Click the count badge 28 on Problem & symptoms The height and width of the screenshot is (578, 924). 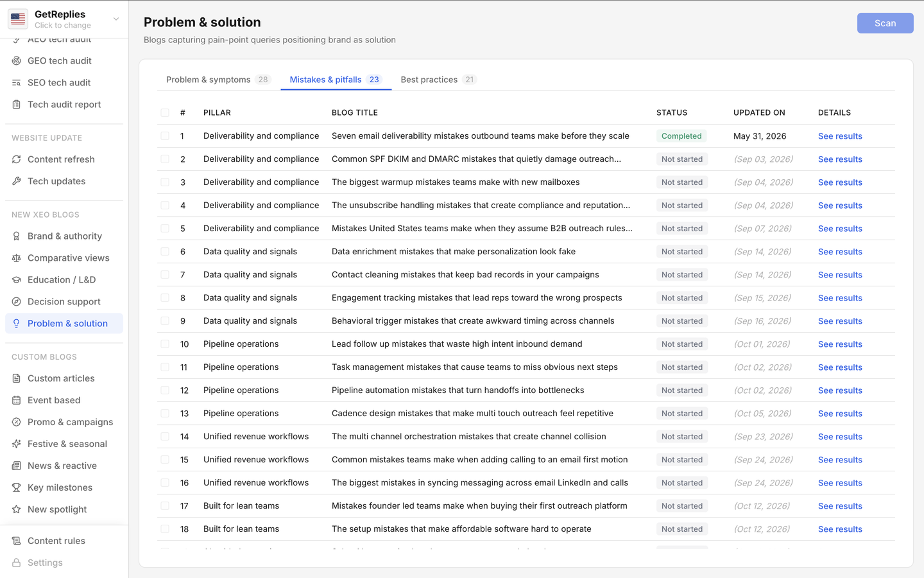(x=263, y=80)
